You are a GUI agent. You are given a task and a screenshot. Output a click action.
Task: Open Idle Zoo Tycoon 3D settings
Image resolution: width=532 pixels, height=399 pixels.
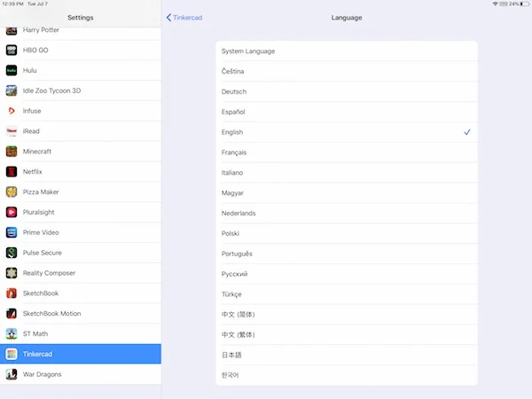(x=80, y=90)
